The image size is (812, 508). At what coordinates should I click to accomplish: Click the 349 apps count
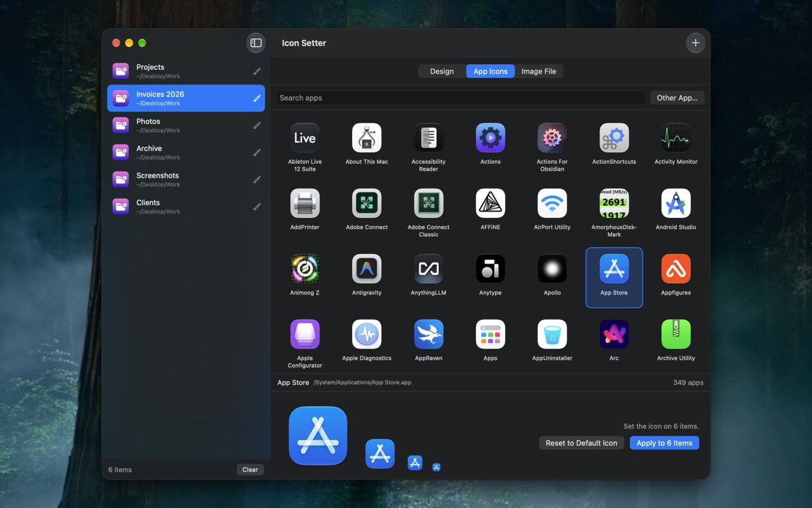688,383
